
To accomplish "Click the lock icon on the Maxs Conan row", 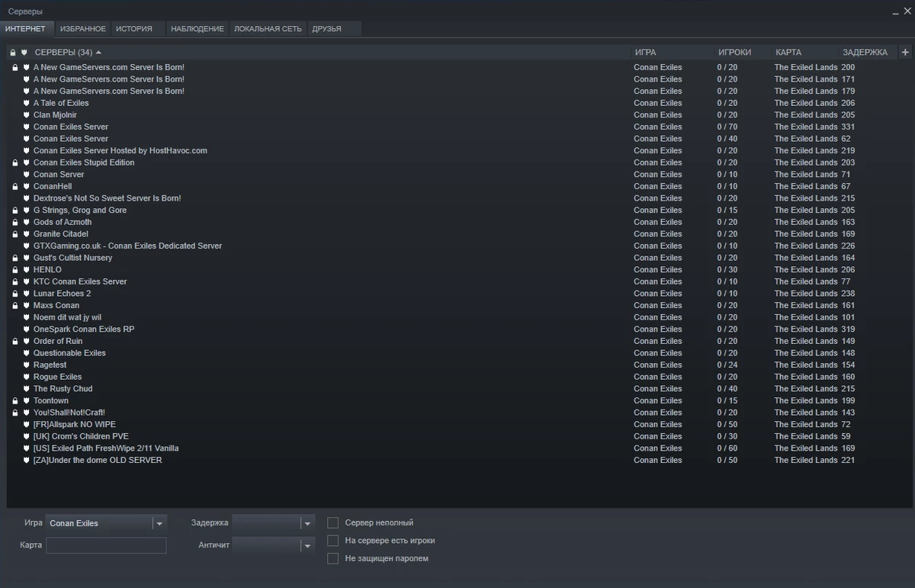I will 14,306.
